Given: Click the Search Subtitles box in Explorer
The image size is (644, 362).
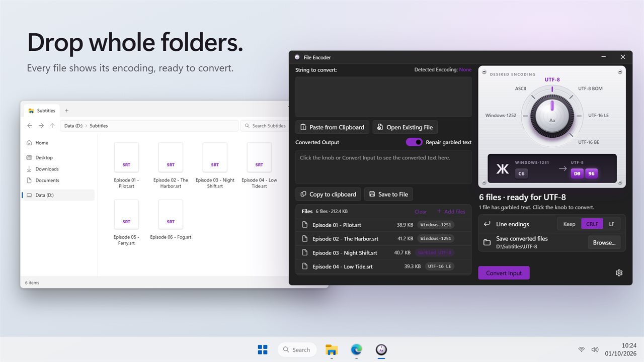Looking at the screenshot, I should tap(264, 126).
